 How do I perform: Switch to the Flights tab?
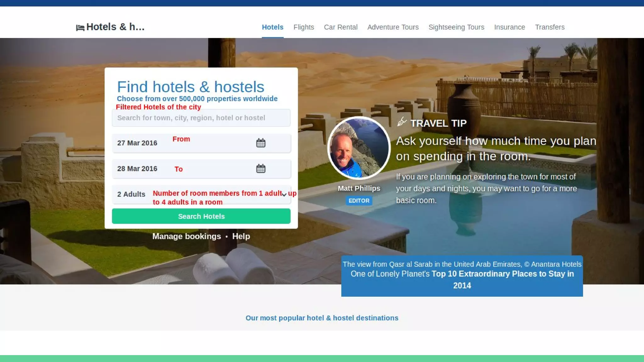[304, 27]
